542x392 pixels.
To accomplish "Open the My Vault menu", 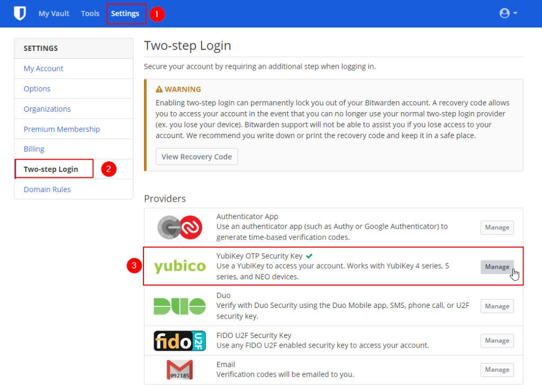I will (53, 14).
